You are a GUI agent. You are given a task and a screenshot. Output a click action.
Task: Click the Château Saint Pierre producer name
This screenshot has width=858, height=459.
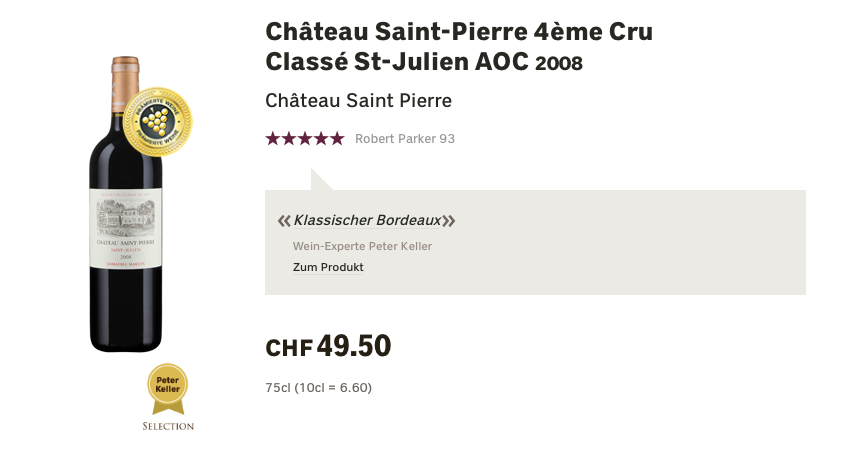(358, 101)
